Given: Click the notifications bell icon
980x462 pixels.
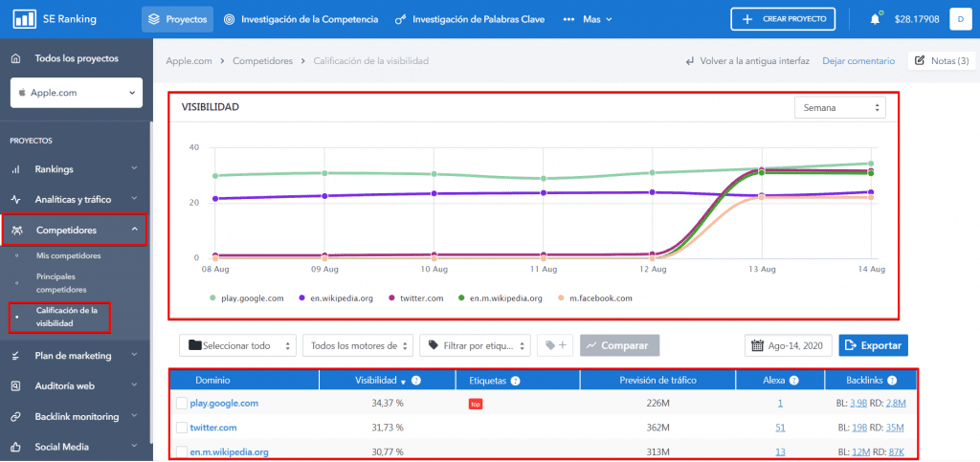Looking at the screenshot, I should point(876,19).
